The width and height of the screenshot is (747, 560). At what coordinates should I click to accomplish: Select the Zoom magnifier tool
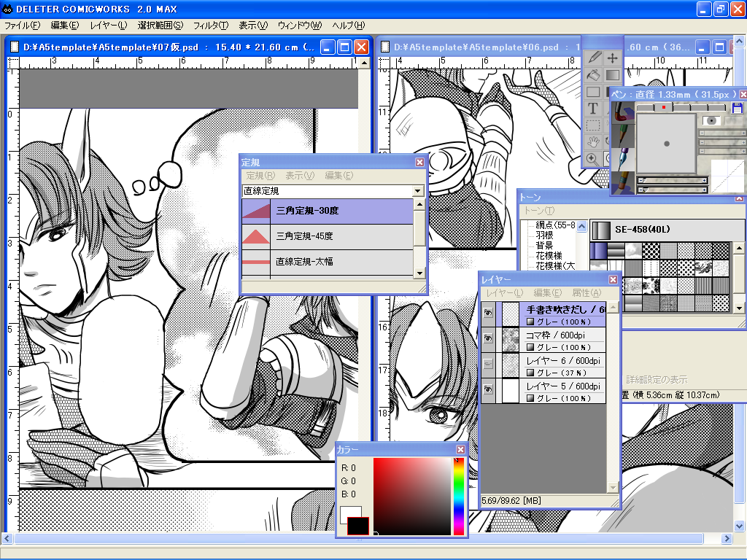594,159
